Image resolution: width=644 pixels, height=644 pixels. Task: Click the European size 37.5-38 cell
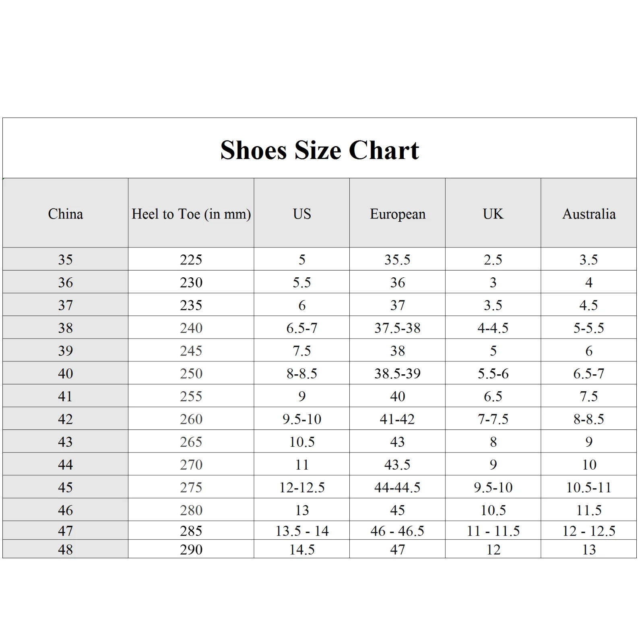(x=398, y=328)
